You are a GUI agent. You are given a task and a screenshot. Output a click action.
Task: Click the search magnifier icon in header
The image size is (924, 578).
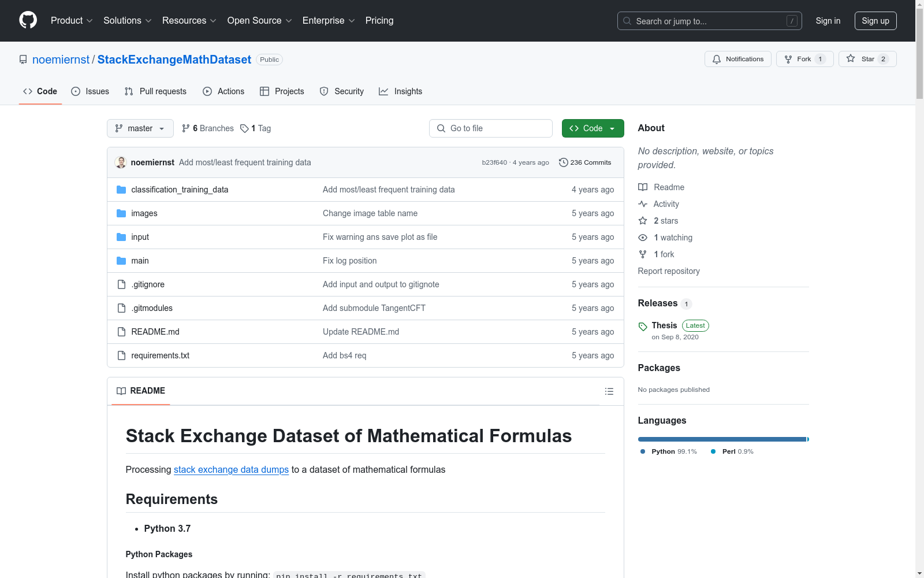coord(627,21)
